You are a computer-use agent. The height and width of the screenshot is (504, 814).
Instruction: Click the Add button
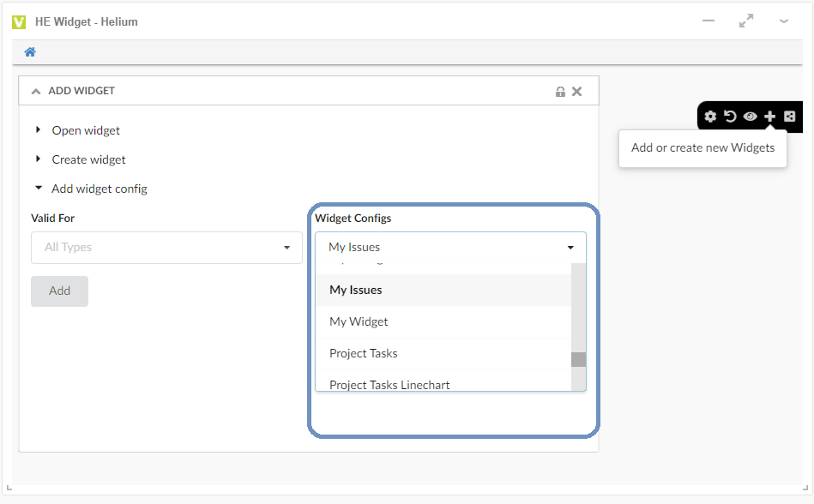59,291
